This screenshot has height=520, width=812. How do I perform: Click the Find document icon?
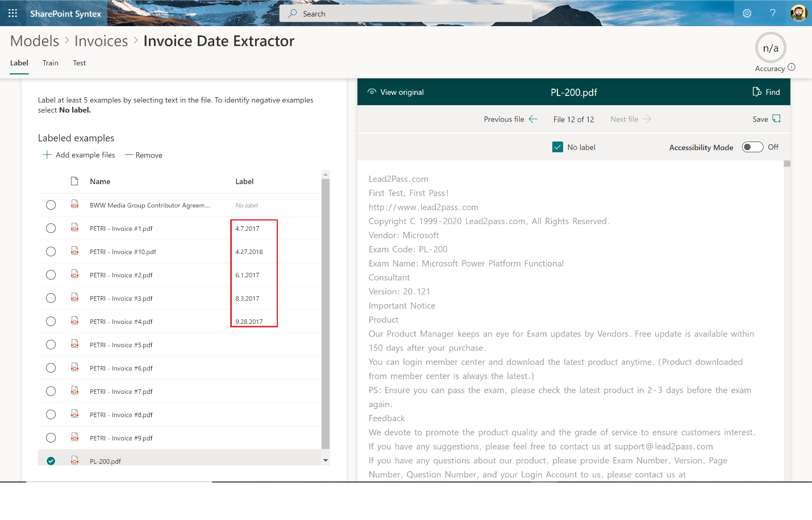click(757, 92)
